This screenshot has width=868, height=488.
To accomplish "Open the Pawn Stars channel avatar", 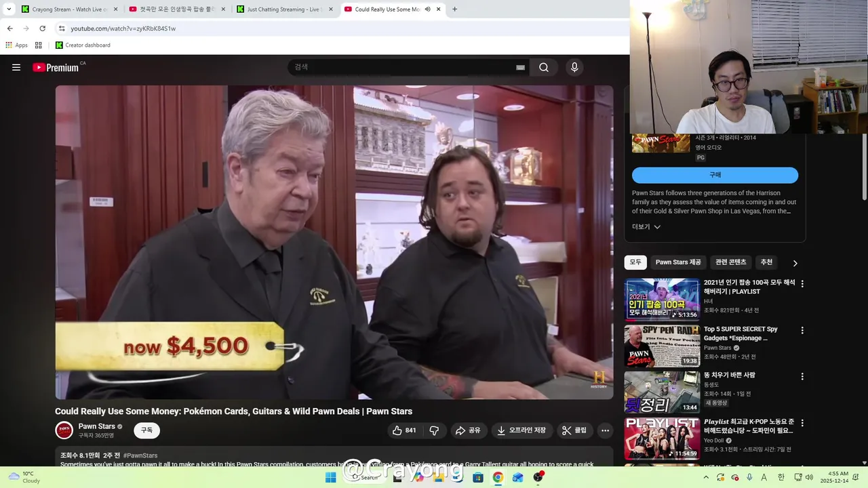I will [x=64, y=430].
